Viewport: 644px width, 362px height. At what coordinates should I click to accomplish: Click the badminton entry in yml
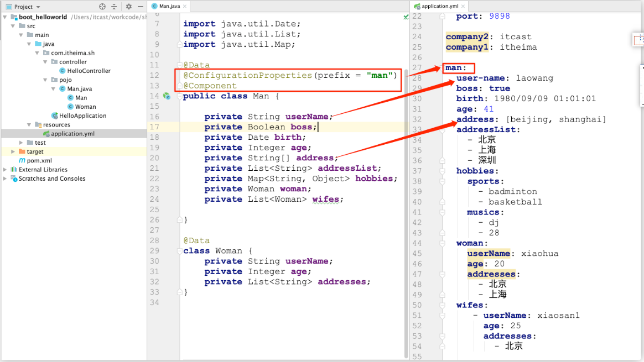point(512,192)
